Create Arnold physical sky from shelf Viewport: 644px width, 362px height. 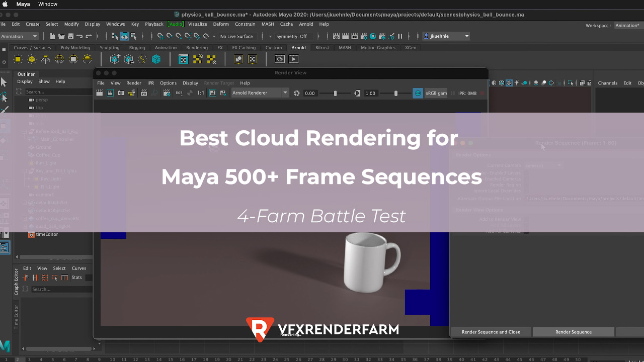coord(87,59)
